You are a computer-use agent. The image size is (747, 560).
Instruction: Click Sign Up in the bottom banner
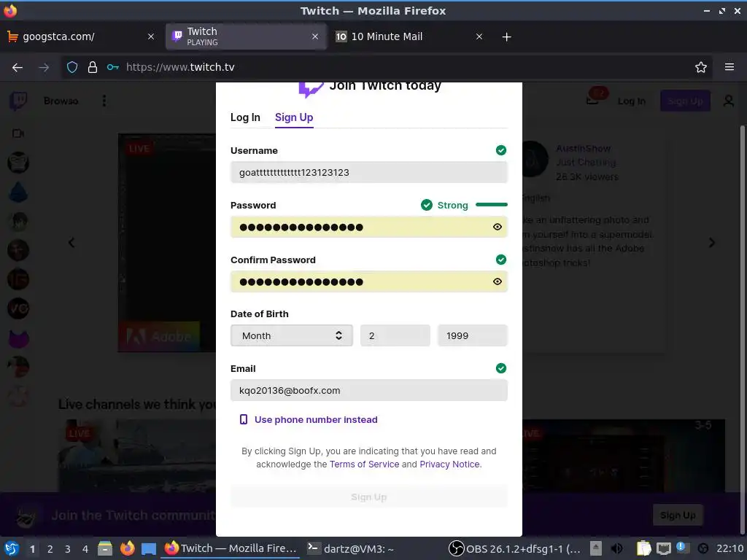[678, 516]
